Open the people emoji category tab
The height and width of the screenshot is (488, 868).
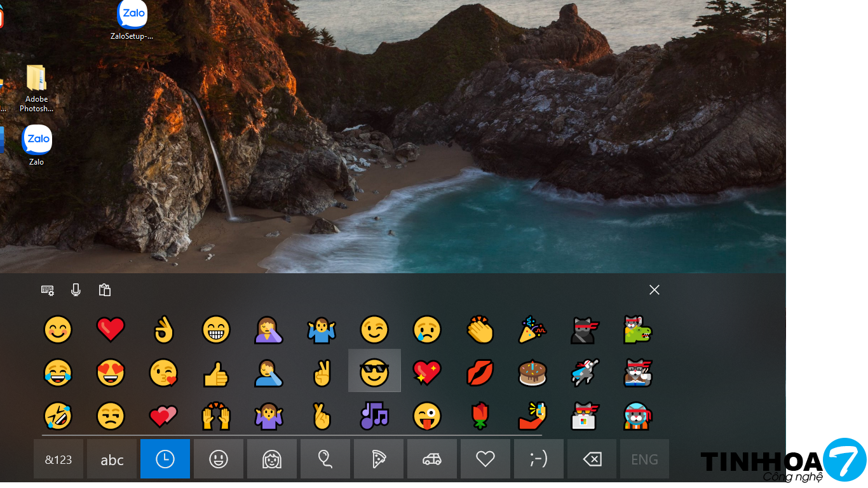pyautogui.click(x=272, y=459)
